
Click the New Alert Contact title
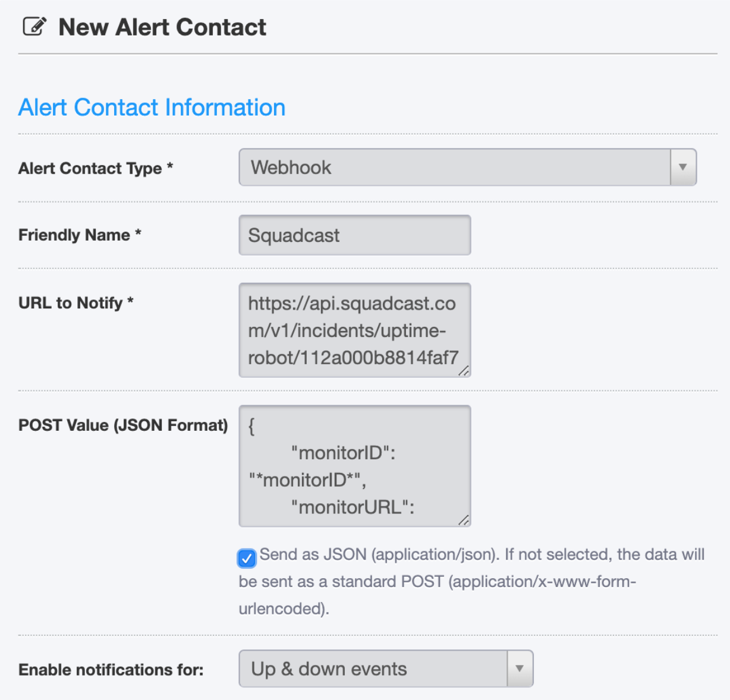[x=162, y=27]
